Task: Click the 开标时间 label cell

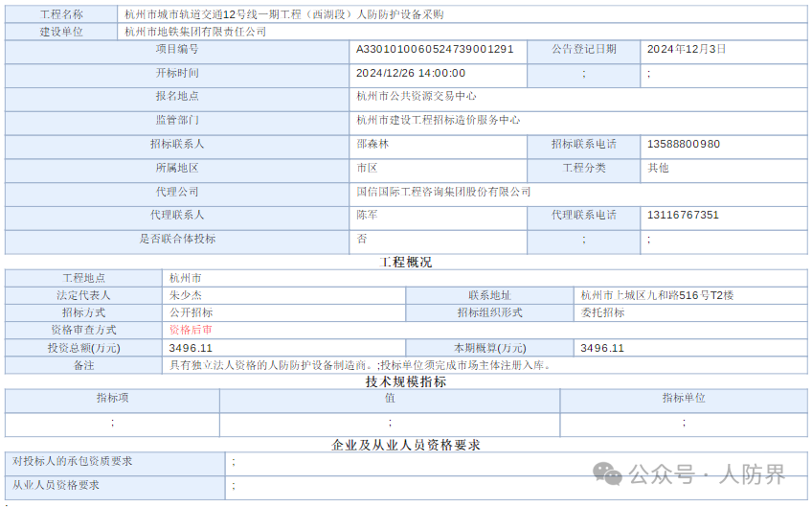Action: (x=177, y=76)
